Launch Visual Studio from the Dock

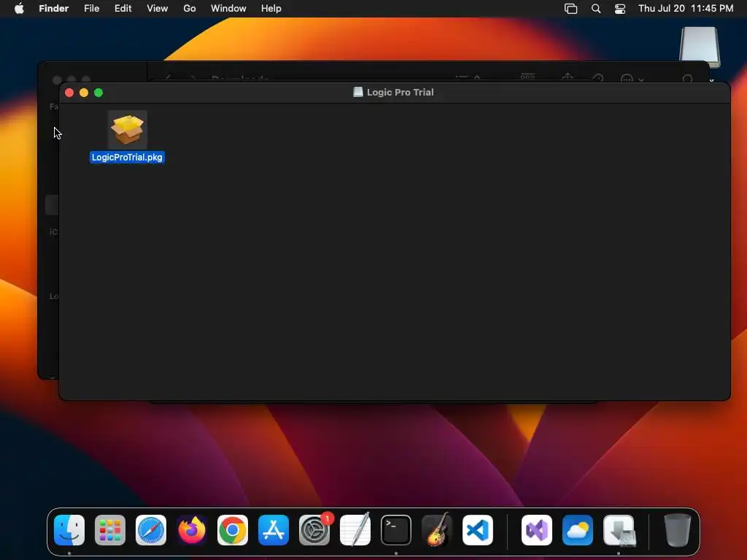(x=537, y=530)
